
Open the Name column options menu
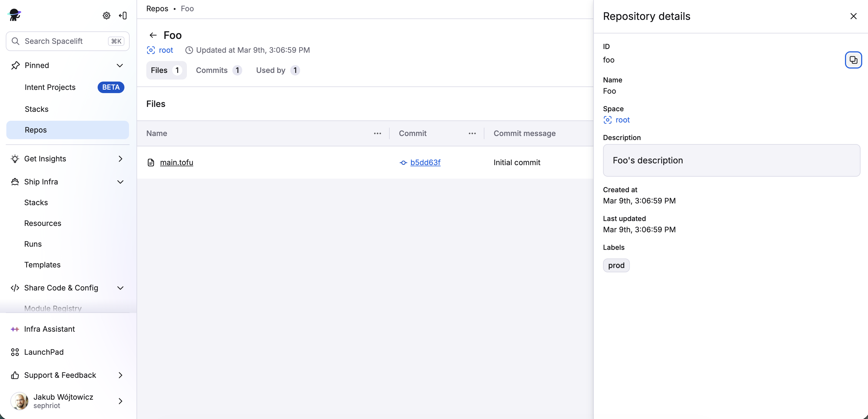click(377, 133)
